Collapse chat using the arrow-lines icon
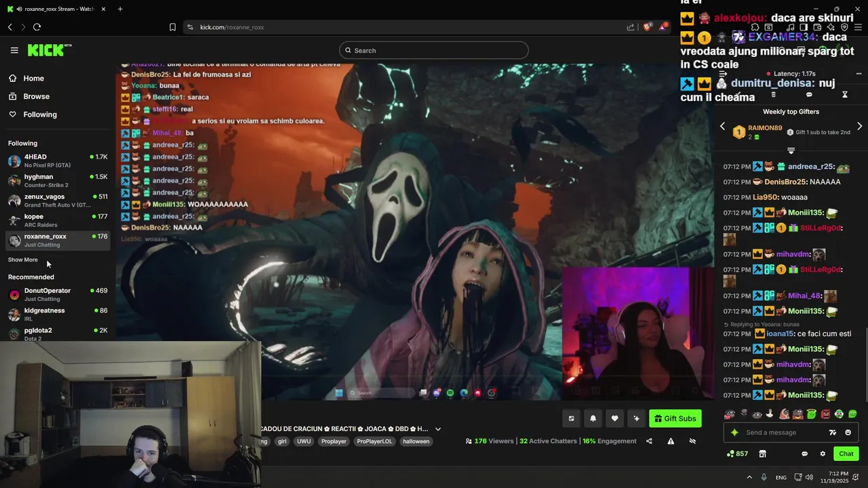 pyautogui.click(x=723, y=74)
